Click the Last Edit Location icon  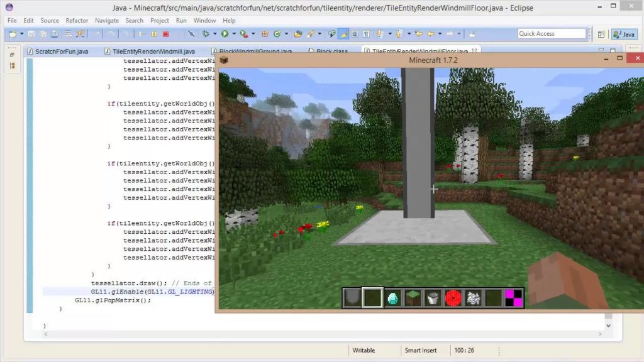pyautogui.click(x=418, y=34)
